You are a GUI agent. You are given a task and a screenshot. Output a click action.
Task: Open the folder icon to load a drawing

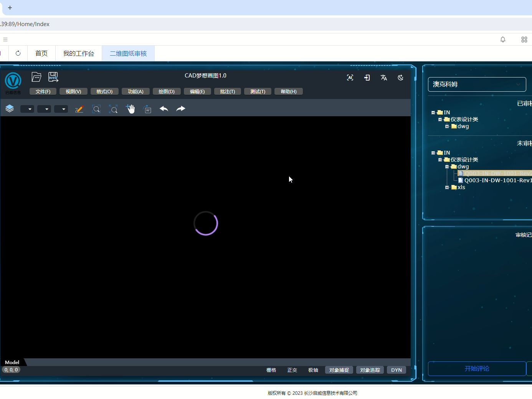[x=36, y=77]
